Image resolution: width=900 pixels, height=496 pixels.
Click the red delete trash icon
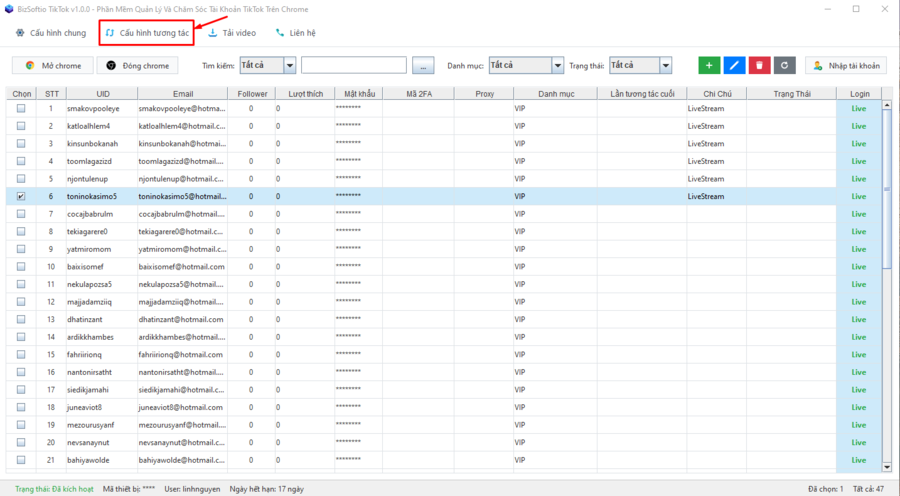pos(761,65)
